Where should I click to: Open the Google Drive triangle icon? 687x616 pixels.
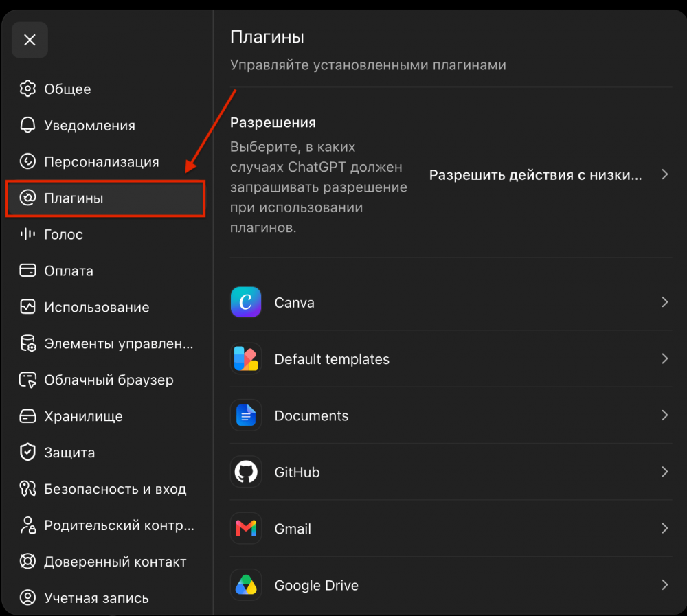coord(246,585)
